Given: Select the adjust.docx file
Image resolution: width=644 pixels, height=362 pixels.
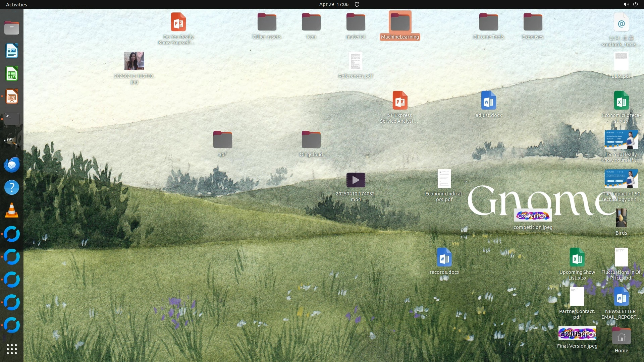Looking at the screenshot, I should tap(488, 101).
